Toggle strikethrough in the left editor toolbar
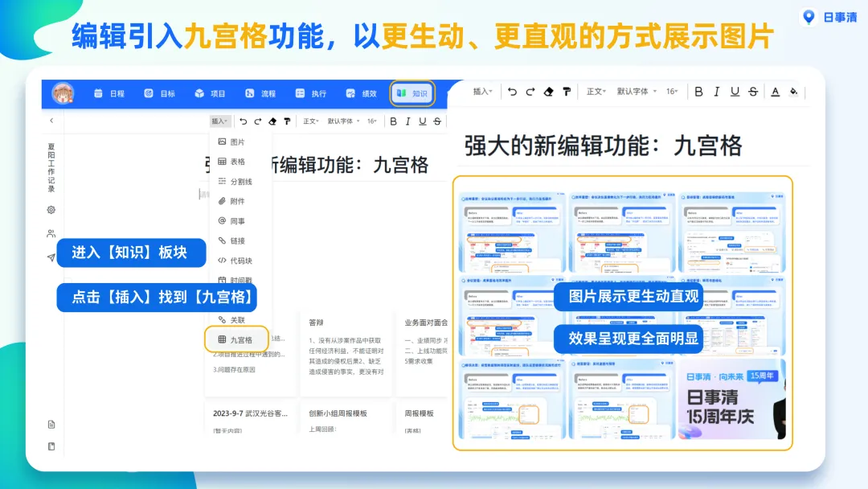 pyautogui.click(x=437, y=121)
